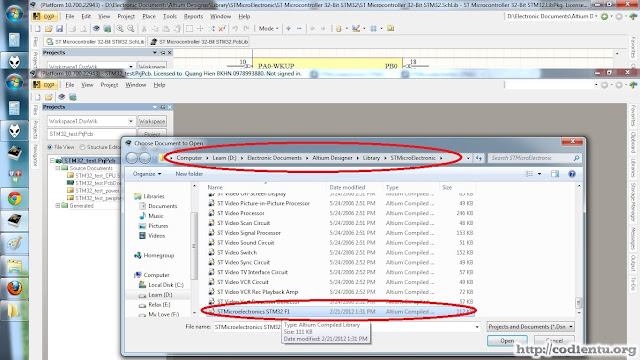Image resolution: width=640 pixels, height=360 pixels.
Task: Select file ST Video Signal Processor
Action: [249, 233]
